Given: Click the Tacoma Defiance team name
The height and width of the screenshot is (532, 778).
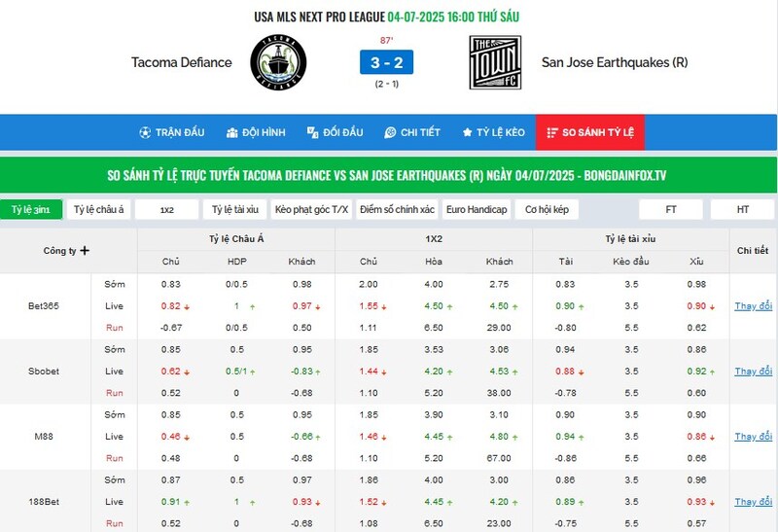Looking at the screenshot, I should pos(182,62).
